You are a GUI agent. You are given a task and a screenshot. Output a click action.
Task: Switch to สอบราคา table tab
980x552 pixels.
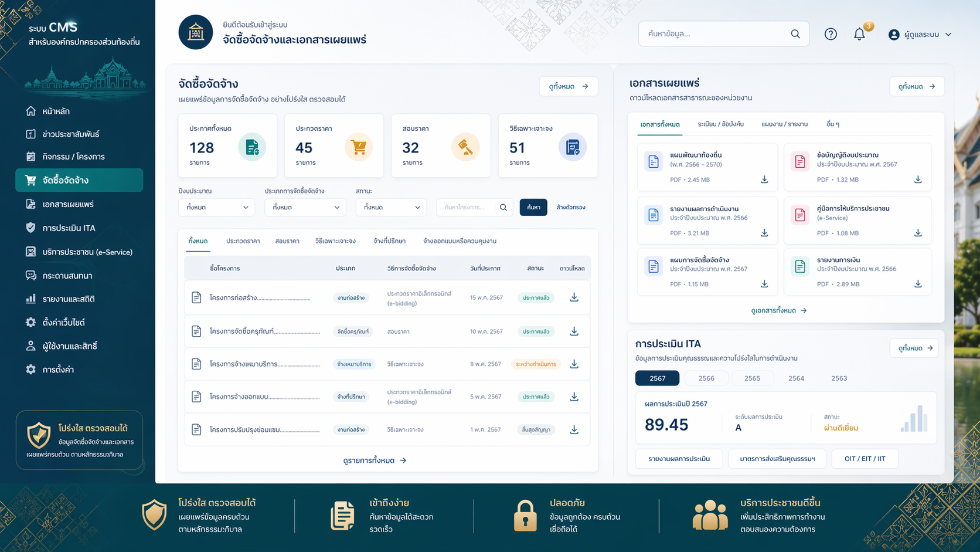pyautogui.click(x=287, y=241)
